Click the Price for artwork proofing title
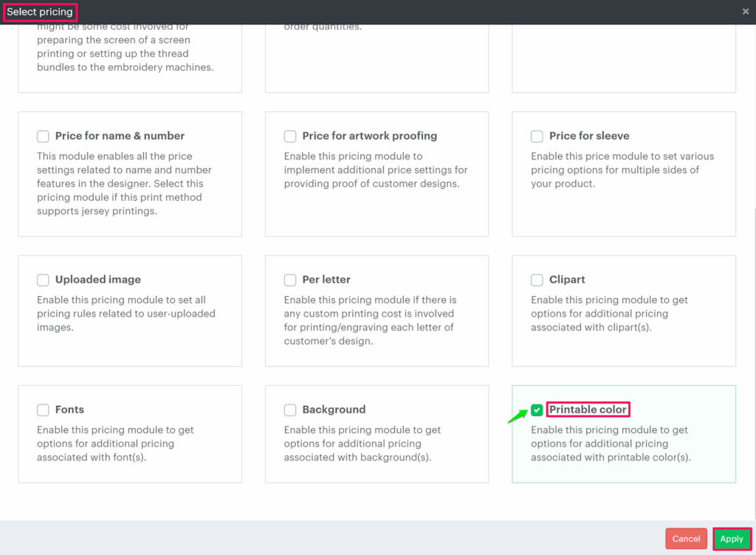Image resolution: width=756 pixels, height=555 pixels. 369,136
